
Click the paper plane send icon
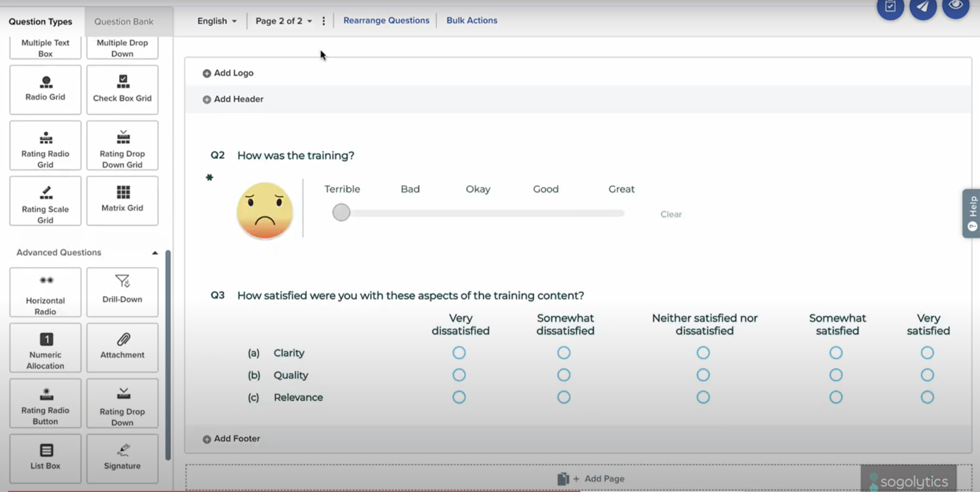pos(923,7)
